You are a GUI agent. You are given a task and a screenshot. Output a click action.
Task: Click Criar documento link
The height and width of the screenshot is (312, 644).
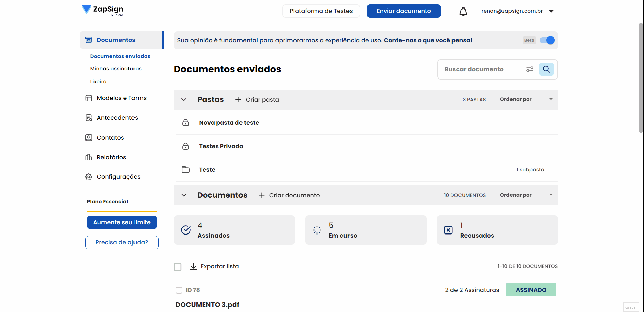tap(289, 195)
